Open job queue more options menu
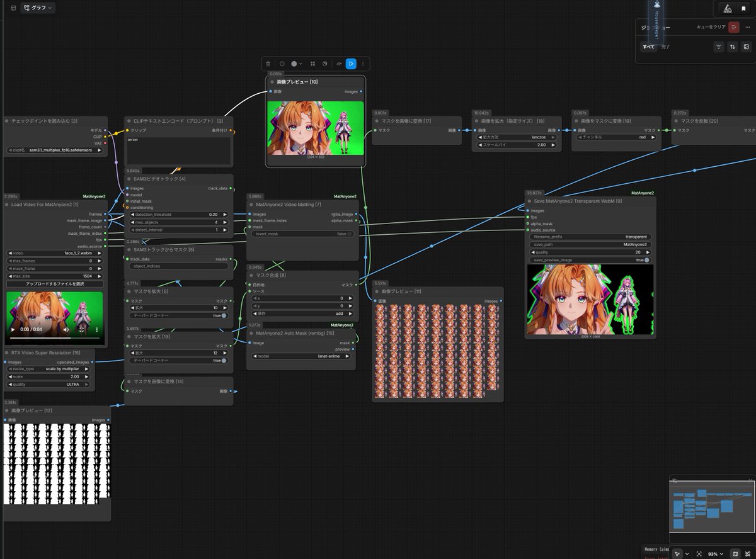The width and height of the screenshot is (756, 559). [748, 27]
